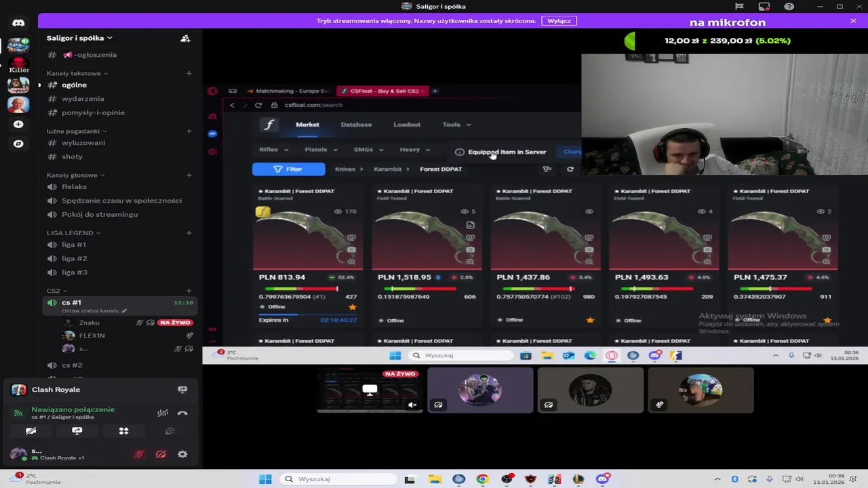Image resolution: width=868 pixels, height=488 pixels.
Task: Create channel in Kanały tekstowe category
Action: pos(189,73)
